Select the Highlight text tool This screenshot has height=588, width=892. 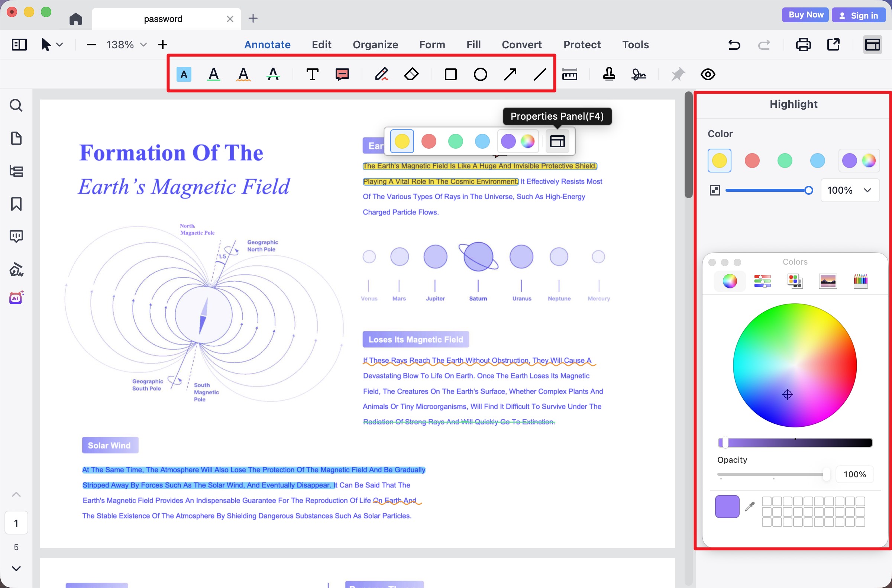point(184,74)
